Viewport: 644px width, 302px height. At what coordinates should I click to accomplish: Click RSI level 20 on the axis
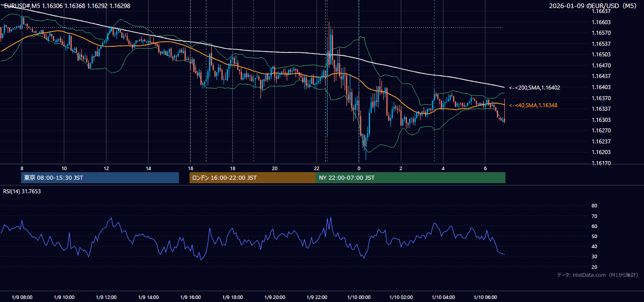[594, 267]
